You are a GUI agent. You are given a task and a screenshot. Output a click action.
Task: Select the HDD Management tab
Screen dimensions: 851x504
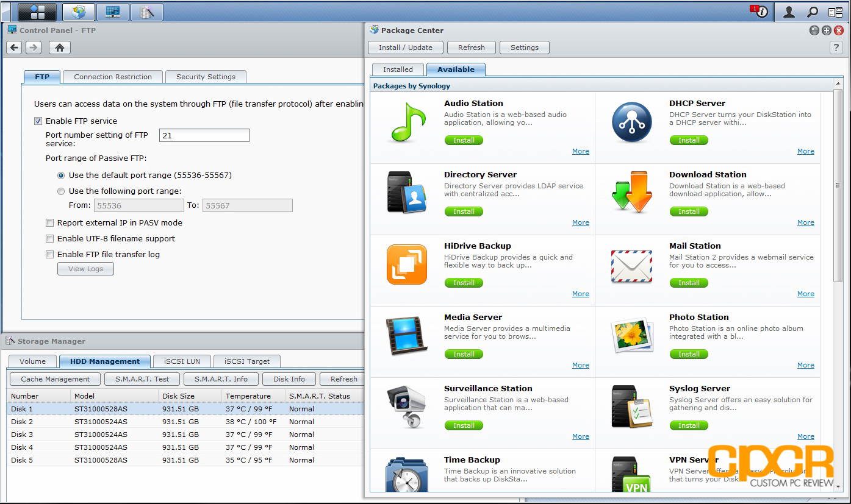point(105,361)
